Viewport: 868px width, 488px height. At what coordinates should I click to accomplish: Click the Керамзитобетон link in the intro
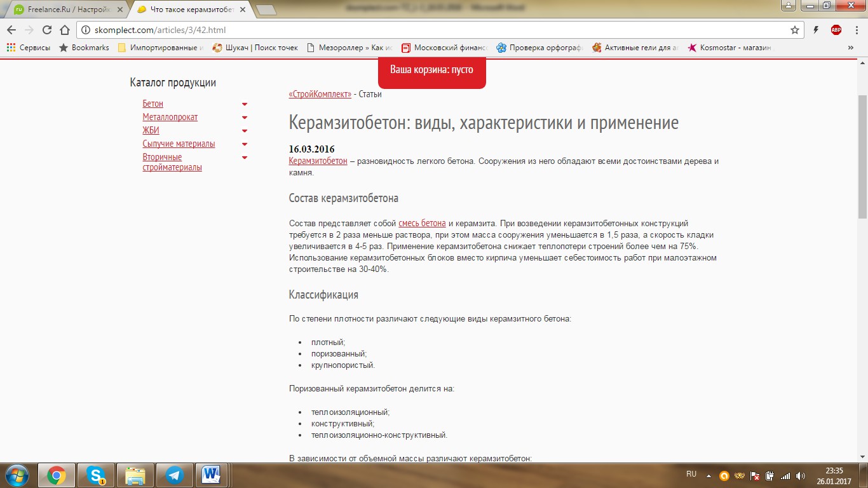pyautogui.click(x=318, y=161)
